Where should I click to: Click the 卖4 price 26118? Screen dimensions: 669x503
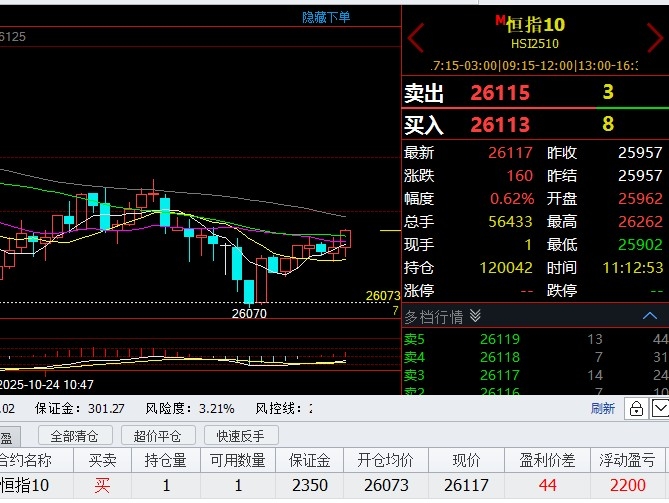(500, 357)
